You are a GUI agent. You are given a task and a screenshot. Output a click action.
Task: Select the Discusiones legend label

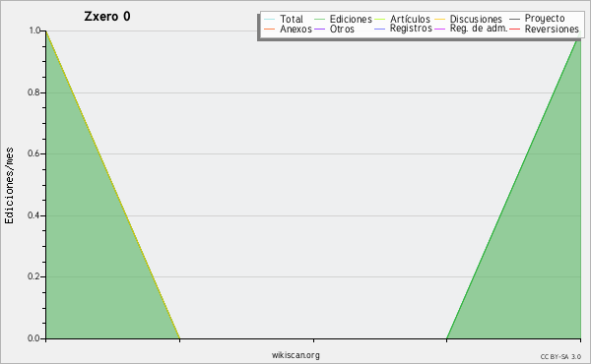click(476, 19)
